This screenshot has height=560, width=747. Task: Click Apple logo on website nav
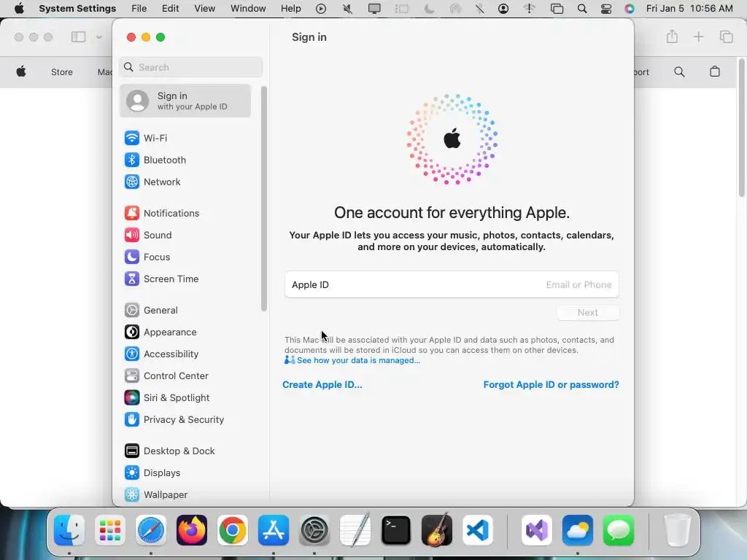[21, 72]
